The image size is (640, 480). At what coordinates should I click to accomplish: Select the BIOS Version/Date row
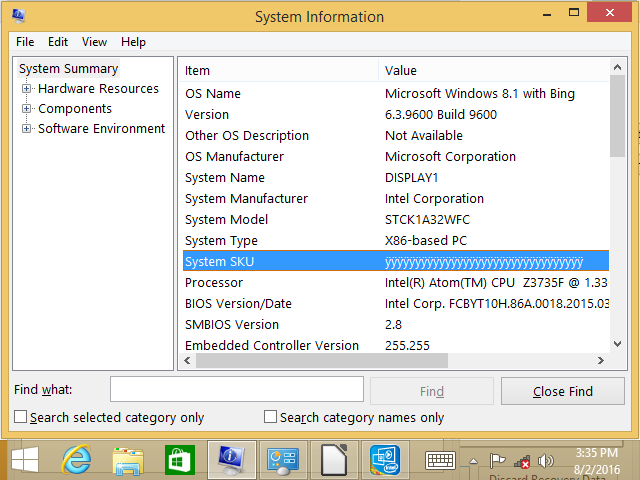pos(396,304)
